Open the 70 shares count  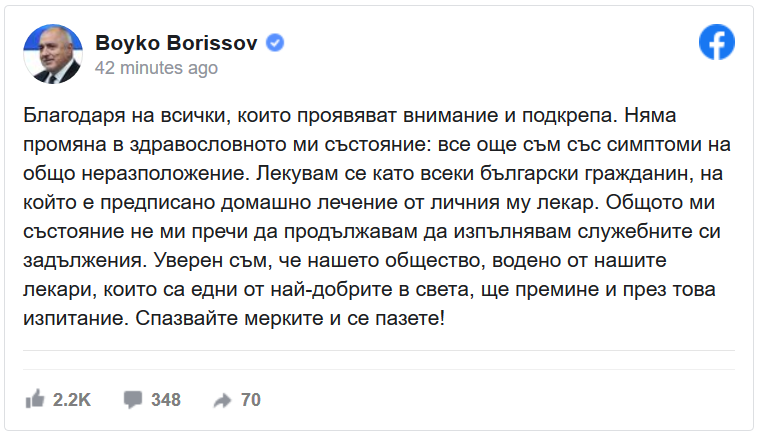(x=251, y=400)
